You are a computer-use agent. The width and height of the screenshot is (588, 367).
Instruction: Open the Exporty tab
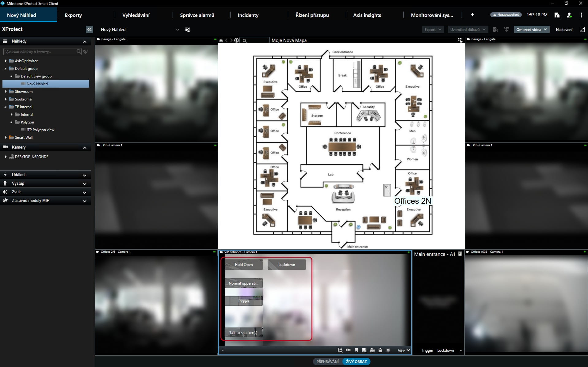click(73, 15)
